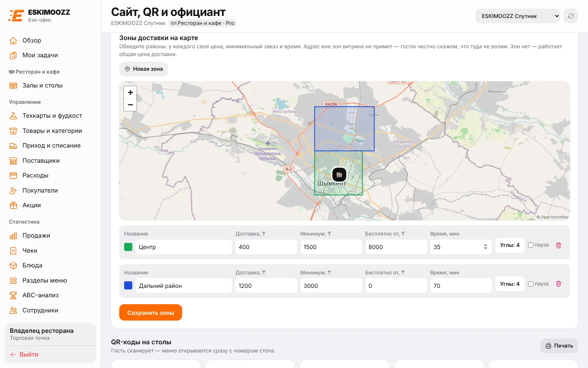Zoom in on the delivery map
588x368 pixels.
pyautogui.click(x=130, y=92)
